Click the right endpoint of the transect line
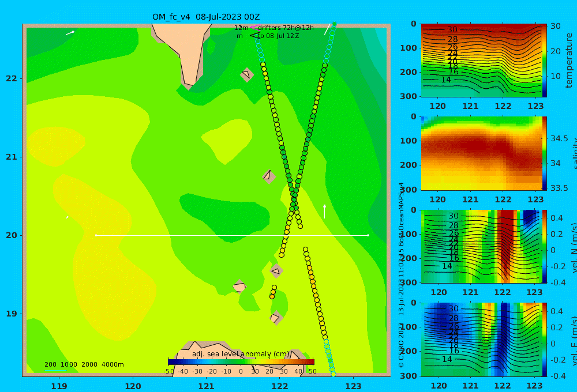The height and width of the screenshot is (392, 577). pos(368,235)
